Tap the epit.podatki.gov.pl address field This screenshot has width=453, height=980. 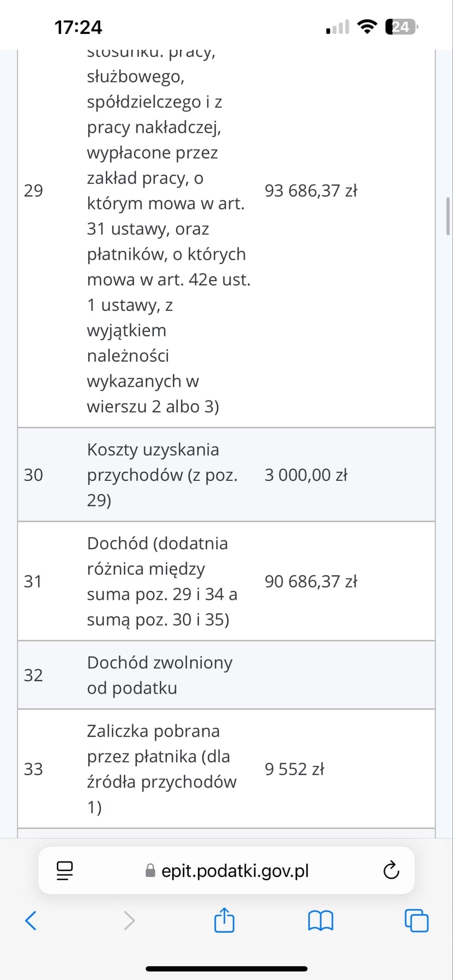pyautogui.click(x=235, y=870)
